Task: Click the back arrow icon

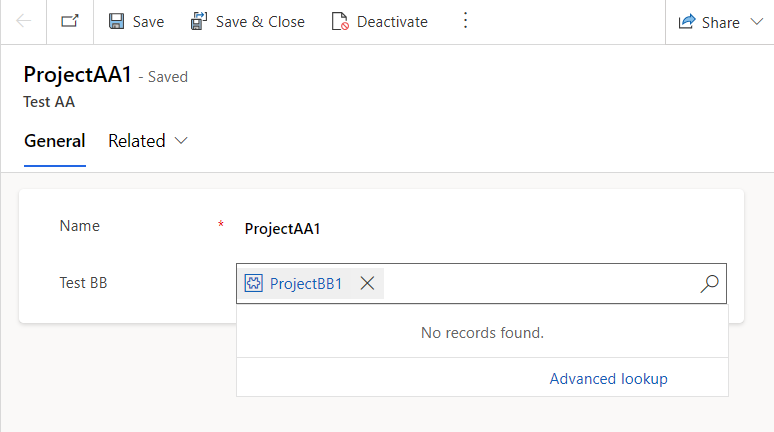Action: [24, 21]
